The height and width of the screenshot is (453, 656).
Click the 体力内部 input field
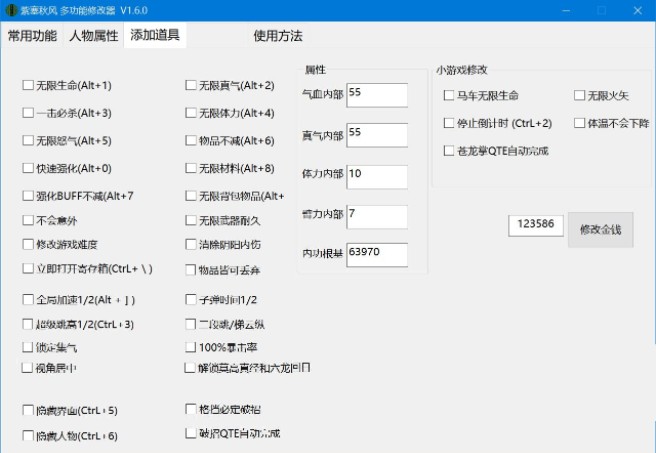click(x=376, y=174)
